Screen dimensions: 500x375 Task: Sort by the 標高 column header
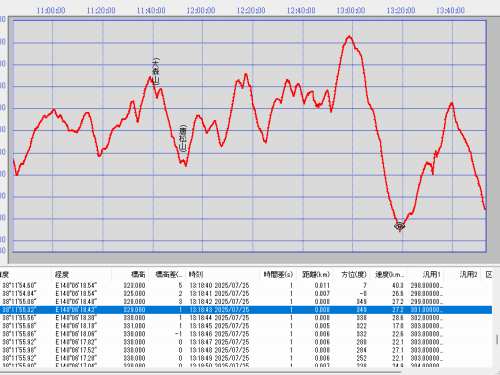coord(138,275)
